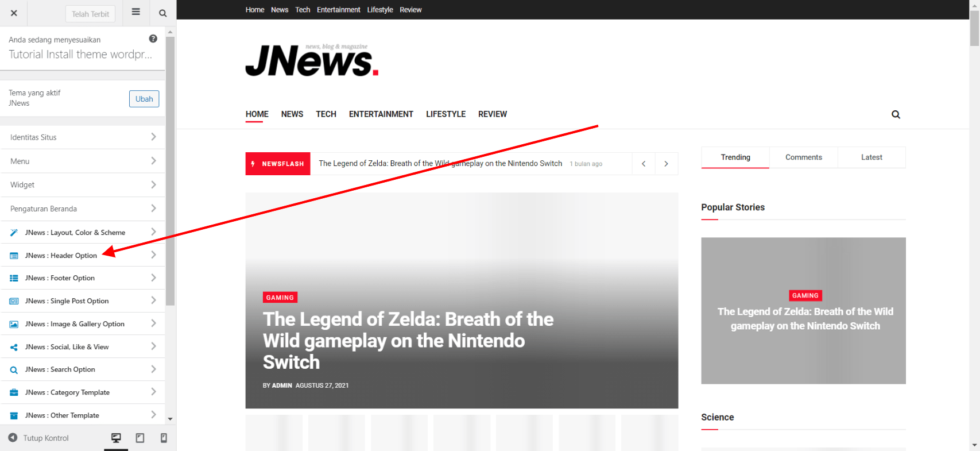
Task: Click the NEWSFLASH red label
Action: click(278, 164)
